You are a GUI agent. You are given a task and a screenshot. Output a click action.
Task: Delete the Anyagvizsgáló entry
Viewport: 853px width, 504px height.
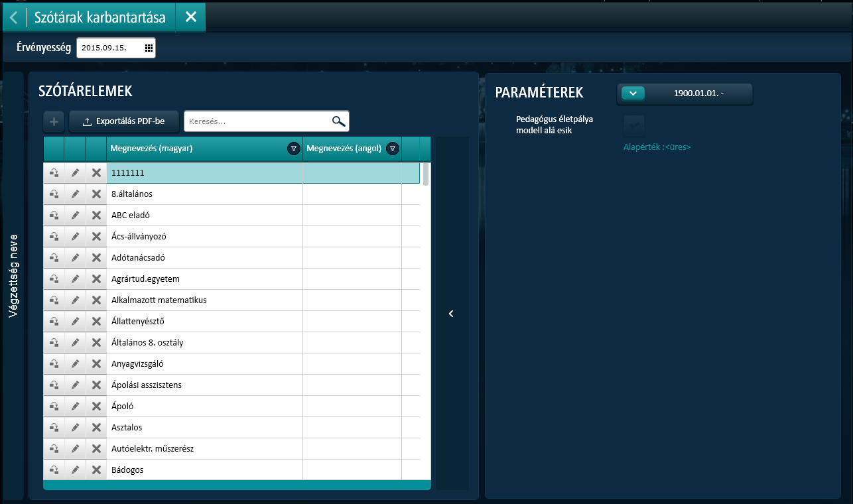click(x=96, y=364)
